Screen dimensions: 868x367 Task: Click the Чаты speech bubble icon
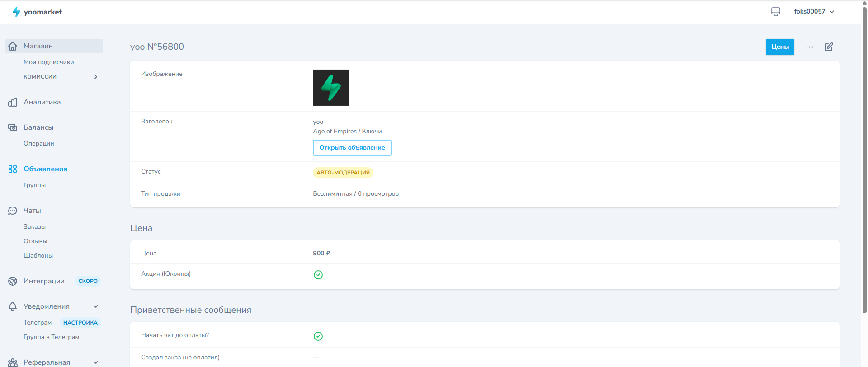tap(13, 211)
